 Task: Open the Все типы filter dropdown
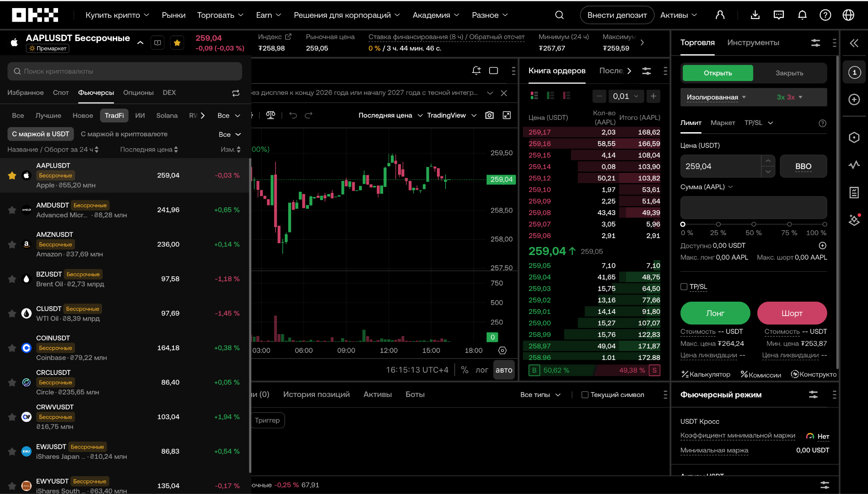pyautogui.click(x=540, y=395)
